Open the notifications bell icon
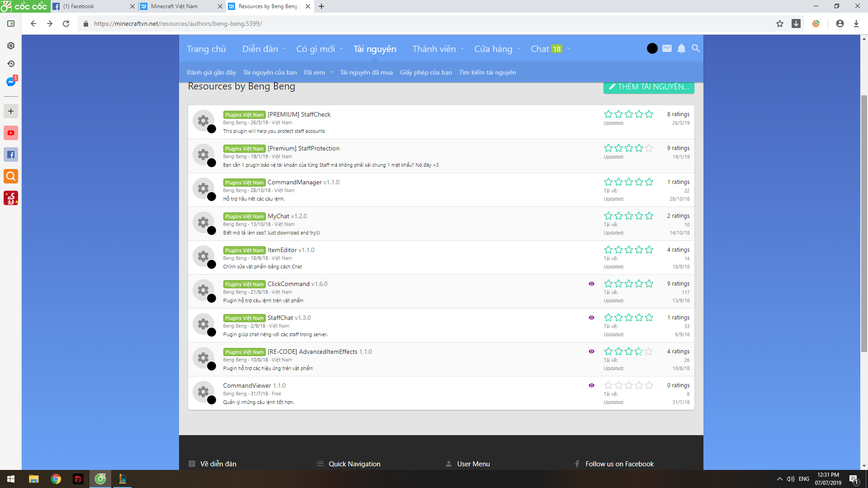The image size is (868, 488). pos(681,48)
